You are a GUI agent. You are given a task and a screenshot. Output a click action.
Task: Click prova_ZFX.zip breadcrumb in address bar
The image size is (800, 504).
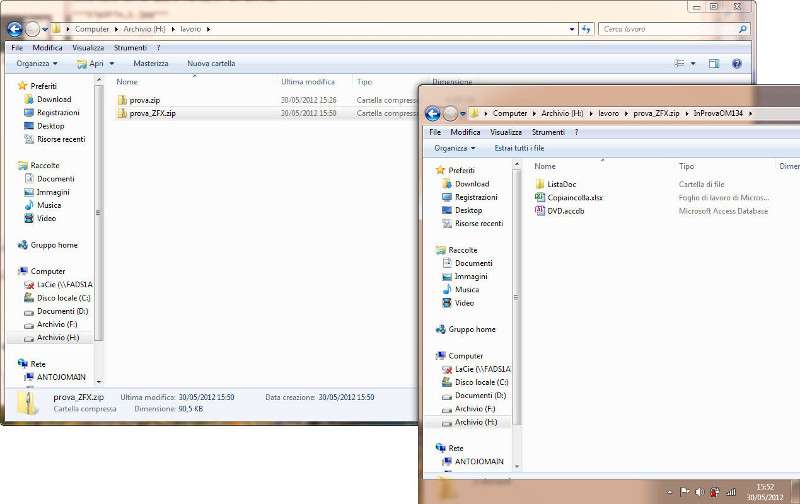click(656, 113)
